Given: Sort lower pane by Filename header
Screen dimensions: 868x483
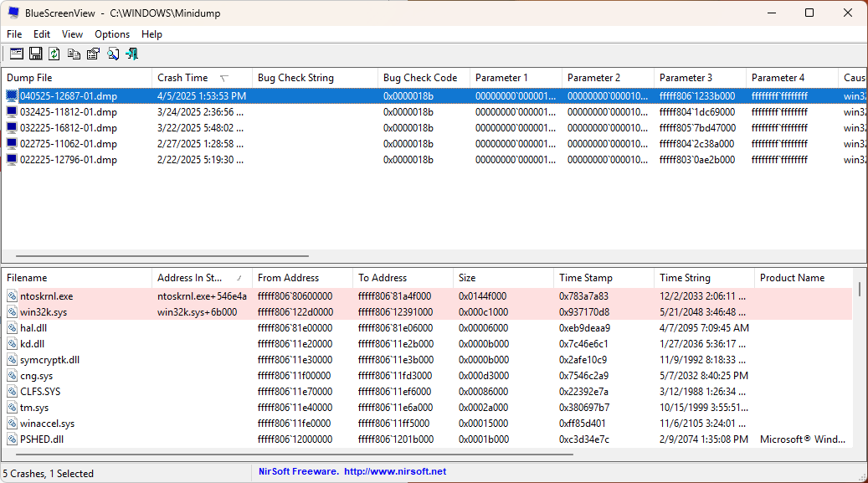Looking at the screenshot, I should point(76,278).
